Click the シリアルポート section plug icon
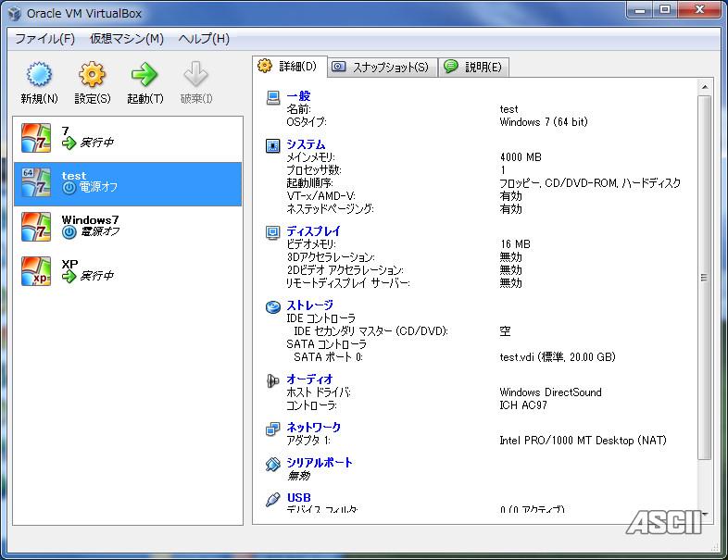Viewport: 728px width, 560px height. [x=273, y=464]
